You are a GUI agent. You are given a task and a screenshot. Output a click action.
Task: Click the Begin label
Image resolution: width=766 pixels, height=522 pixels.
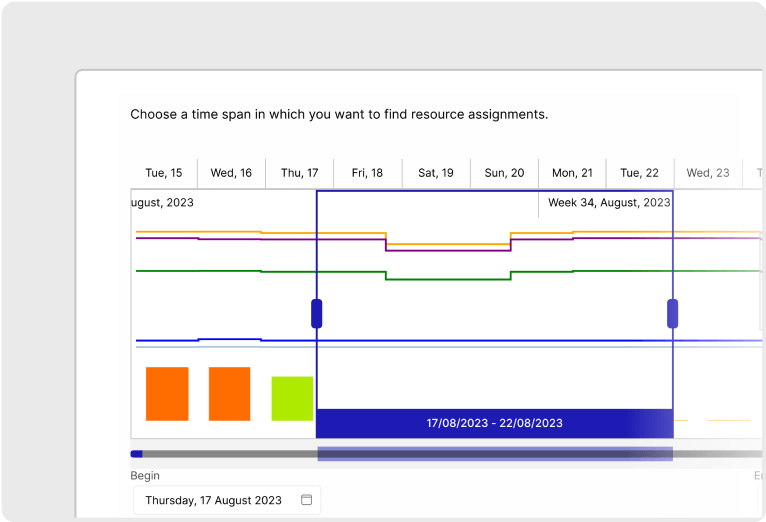coord(145,476)
